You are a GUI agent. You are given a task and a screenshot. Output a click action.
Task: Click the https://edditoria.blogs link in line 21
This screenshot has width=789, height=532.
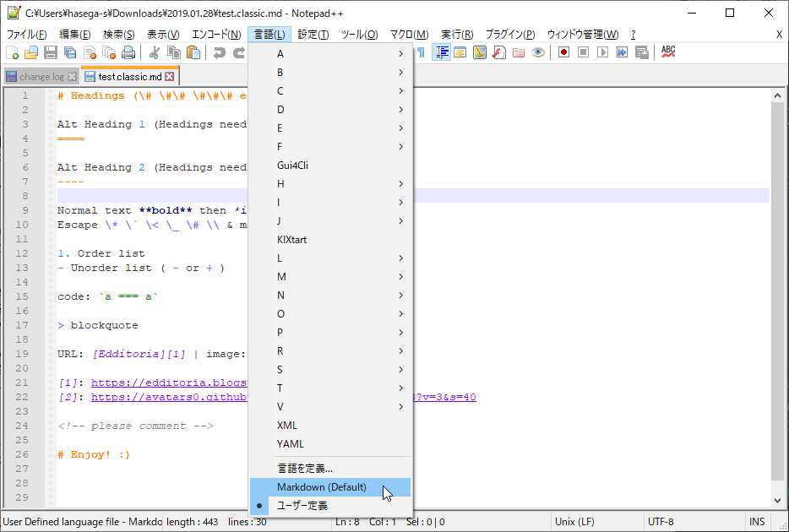169,383
